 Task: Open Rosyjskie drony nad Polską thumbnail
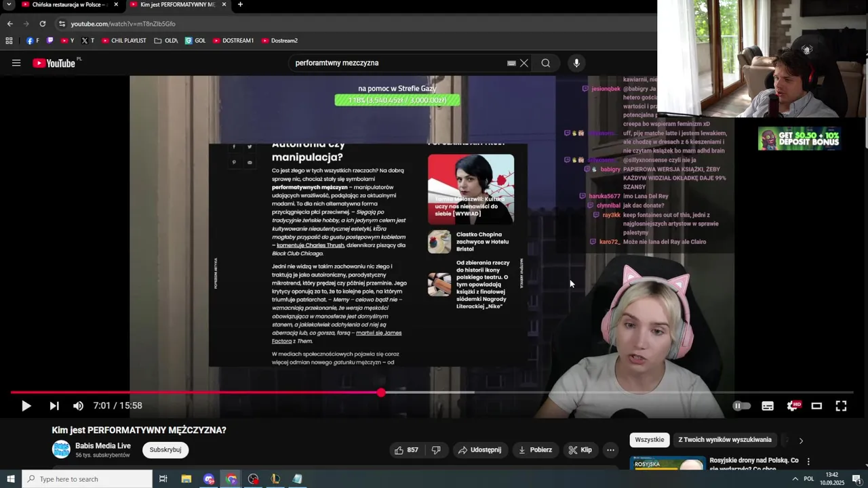(668, 463)
